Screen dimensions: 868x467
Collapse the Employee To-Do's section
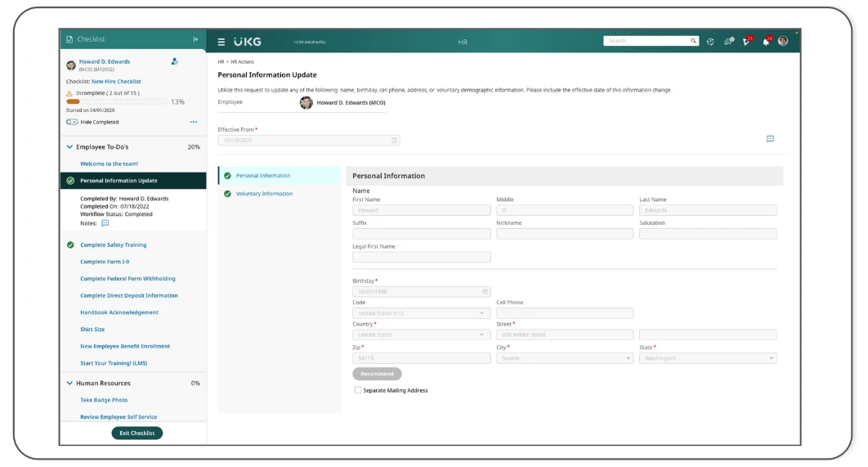(x=69, y=147)
